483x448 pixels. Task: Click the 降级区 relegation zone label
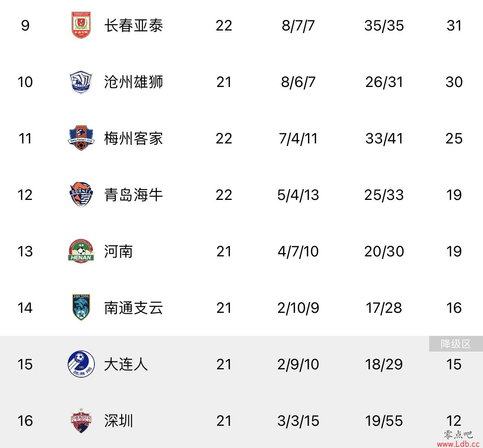click(456, 344)
